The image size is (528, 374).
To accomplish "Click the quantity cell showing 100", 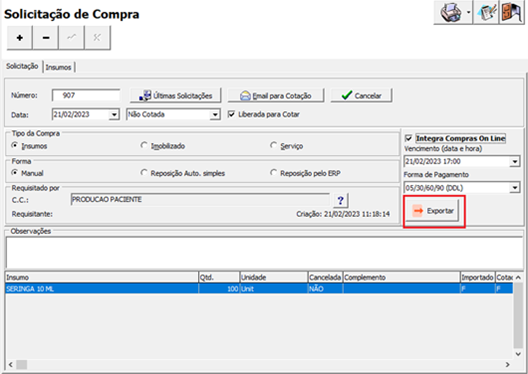I will [219, 288].
